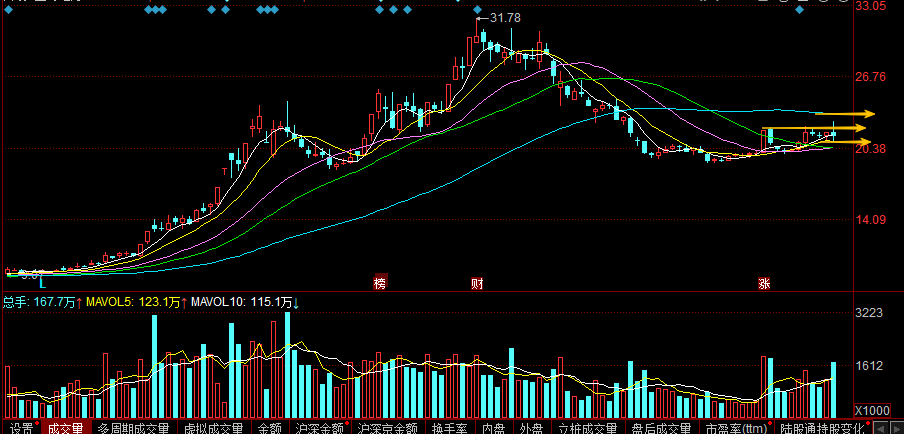Click the rightmost blue diamond marker at top
The height and width of the screenshot is (434, 904).
pyautogui.click(x=799, y=10)
